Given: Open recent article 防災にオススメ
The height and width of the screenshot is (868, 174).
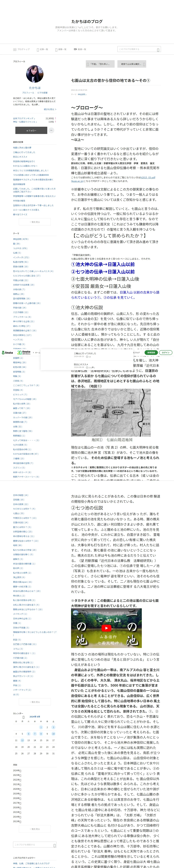Looking at the screenshot, I should pos(20,157).
